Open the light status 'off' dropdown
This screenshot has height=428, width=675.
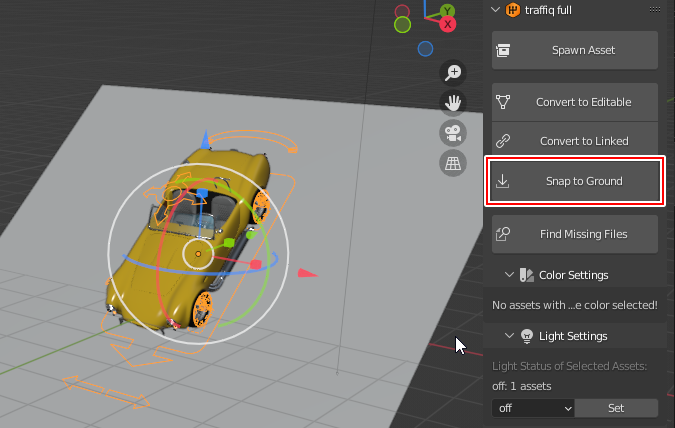(534, 408)
